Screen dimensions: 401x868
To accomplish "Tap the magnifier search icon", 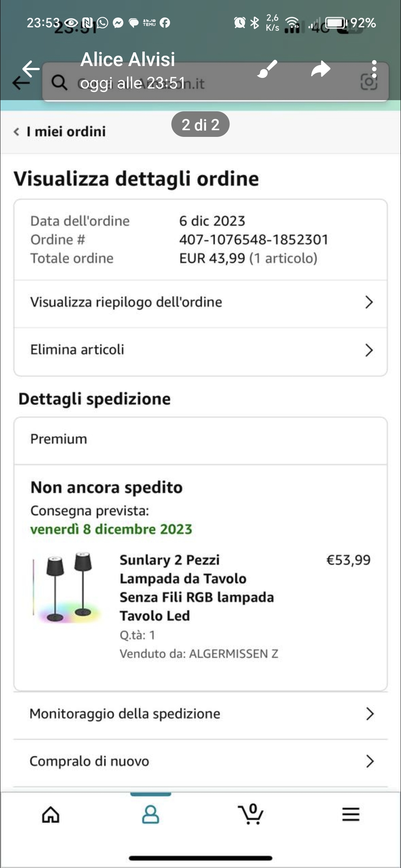I will tap(59, 82).
